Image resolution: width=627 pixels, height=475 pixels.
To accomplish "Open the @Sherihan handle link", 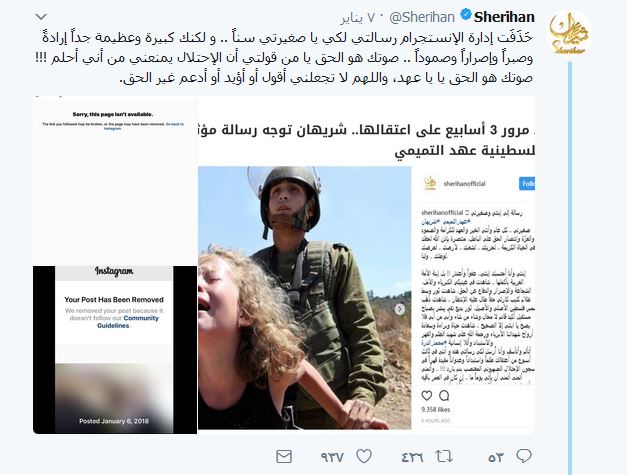I will click(421, 17).
